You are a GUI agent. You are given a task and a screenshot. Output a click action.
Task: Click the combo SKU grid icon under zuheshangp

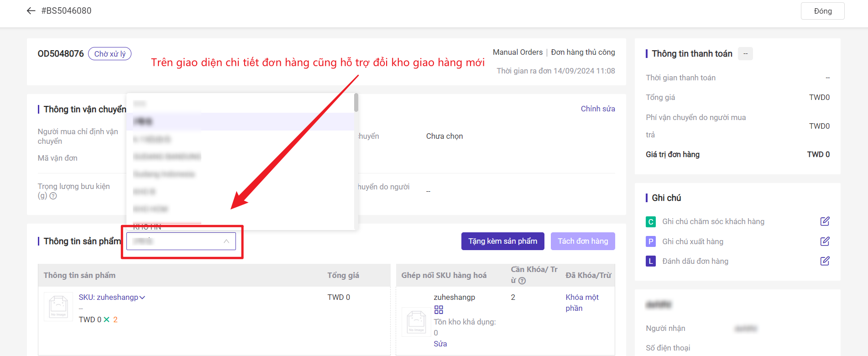[x=439, y=310]
